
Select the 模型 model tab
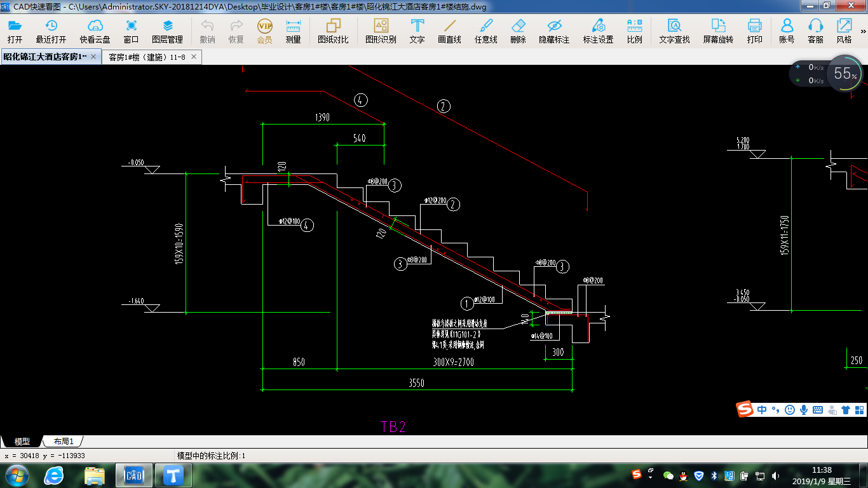(22, 442)
